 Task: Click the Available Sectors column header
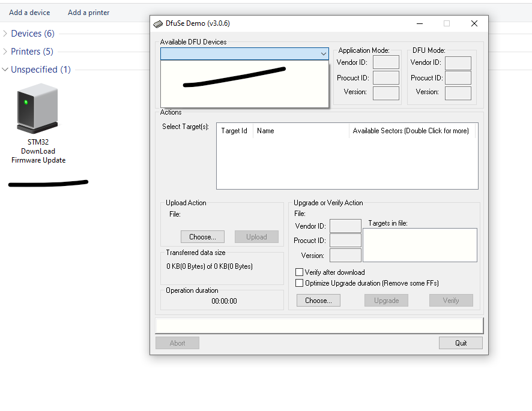[412, 131]
